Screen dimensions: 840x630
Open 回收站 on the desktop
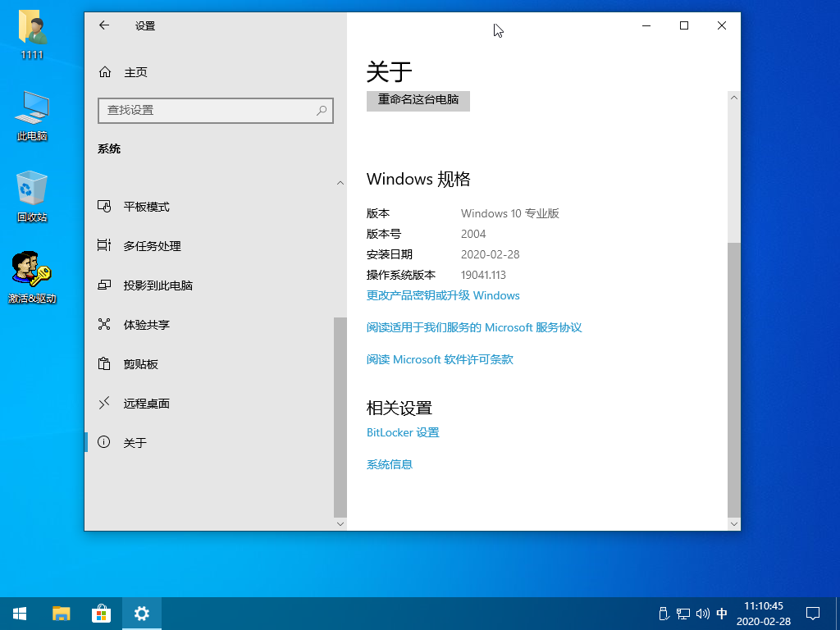(30, 187)
